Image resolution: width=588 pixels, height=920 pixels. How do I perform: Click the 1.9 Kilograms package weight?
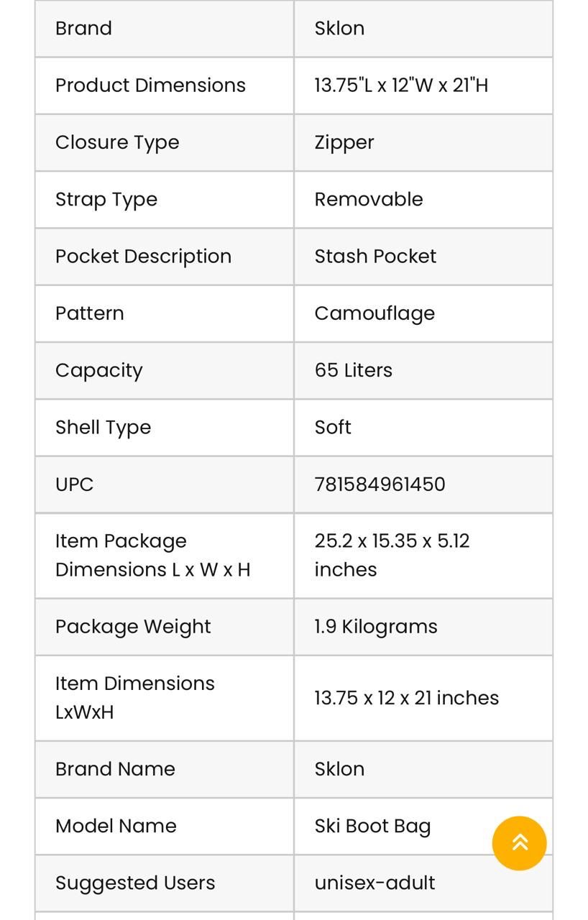[376, 627]
